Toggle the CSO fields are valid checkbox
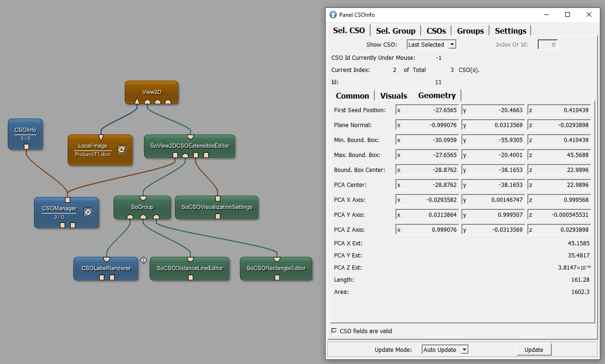 point(334,331)
